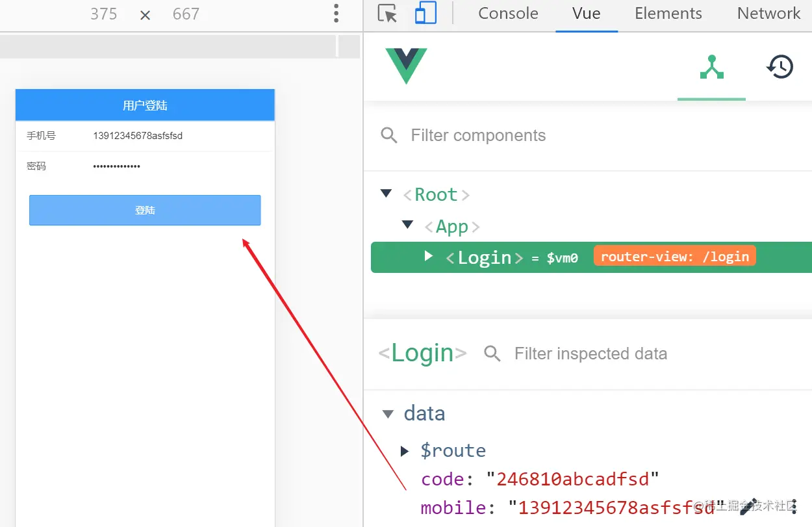812x527 pixels.
Task: Collapse the App component node
Action: [407, 225]
